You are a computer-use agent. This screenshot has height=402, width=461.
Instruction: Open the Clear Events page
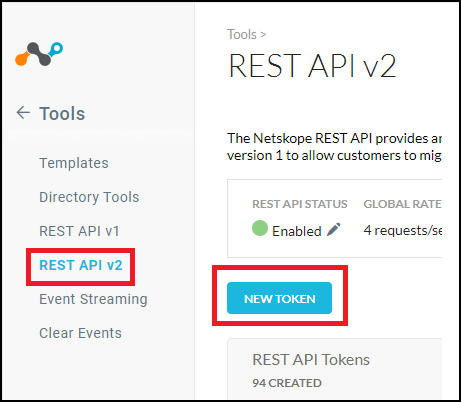80,333
